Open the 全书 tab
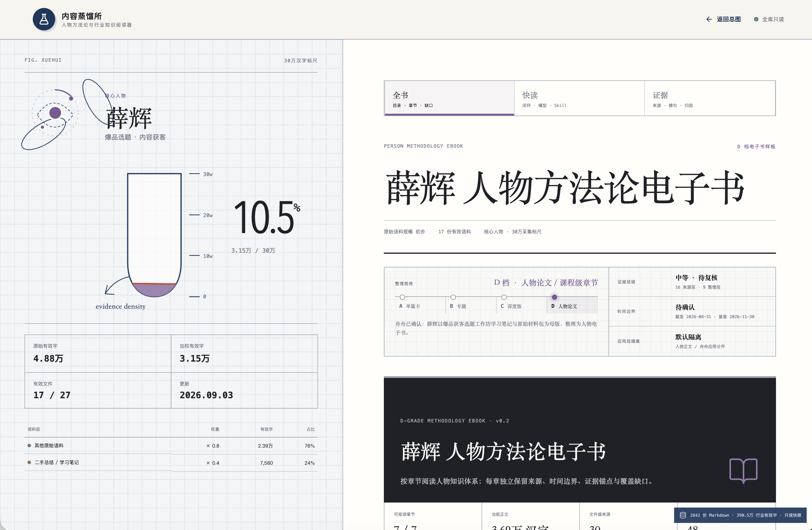The image size is (812, 530). click(x=449, y=98)
